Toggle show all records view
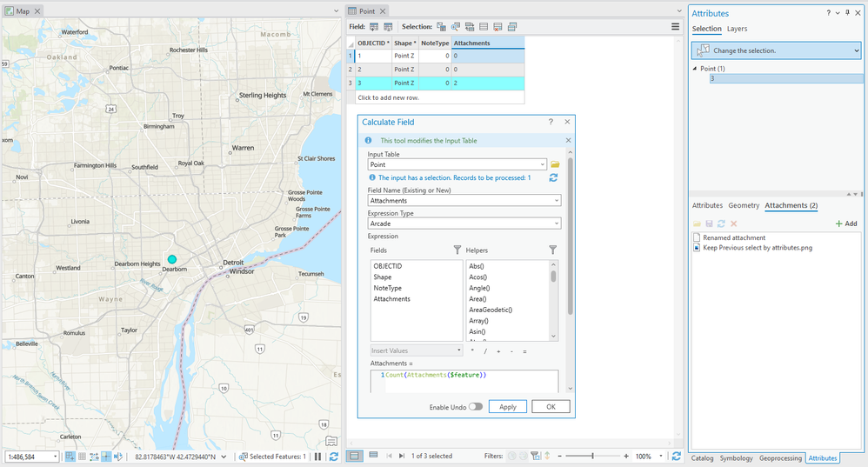 point(355,456)
